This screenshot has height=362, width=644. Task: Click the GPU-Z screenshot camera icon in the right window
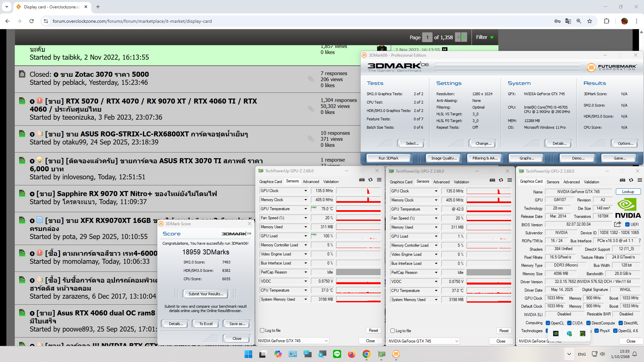click(622, 180)
